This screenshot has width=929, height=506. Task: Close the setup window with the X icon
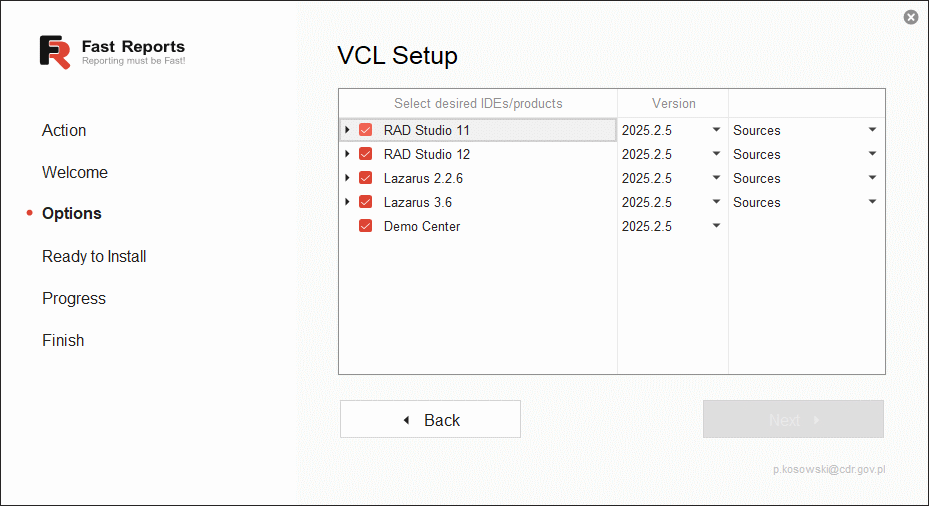911,17
